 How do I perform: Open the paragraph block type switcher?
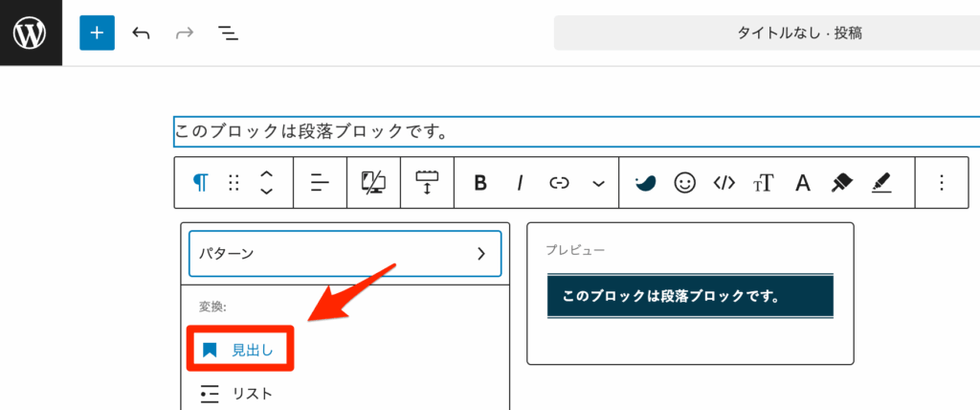pos(200,183)
